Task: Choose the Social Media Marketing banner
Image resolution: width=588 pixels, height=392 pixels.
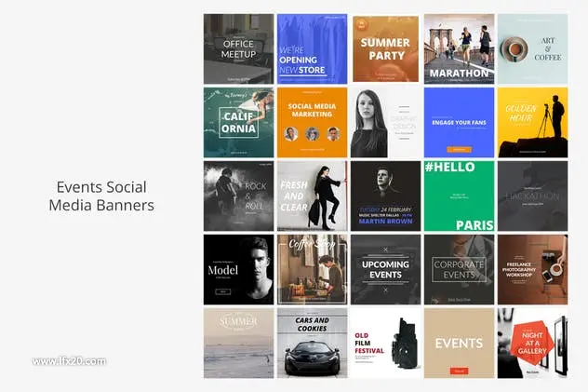Action: tap(312, 122)
